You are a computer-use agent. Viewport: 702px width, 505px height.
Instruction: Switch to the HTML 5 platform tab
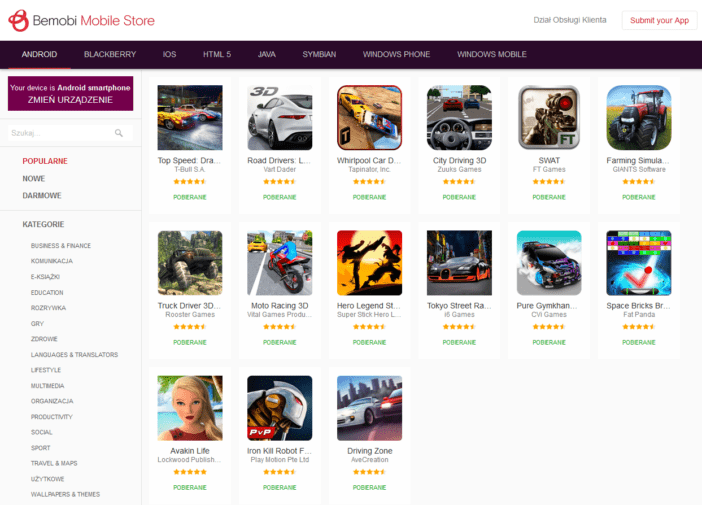(x=217, y=55)
